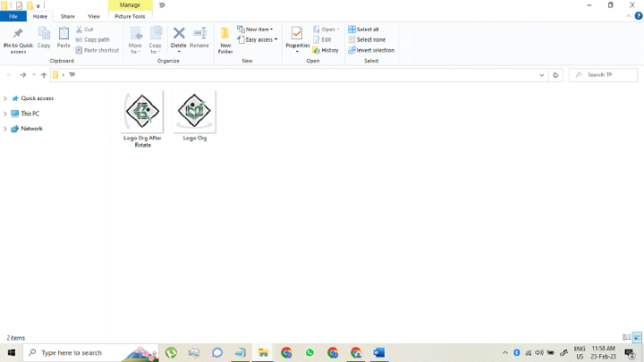
Task: Click the Manage contextual tab
Action: [x=130, y=5]
